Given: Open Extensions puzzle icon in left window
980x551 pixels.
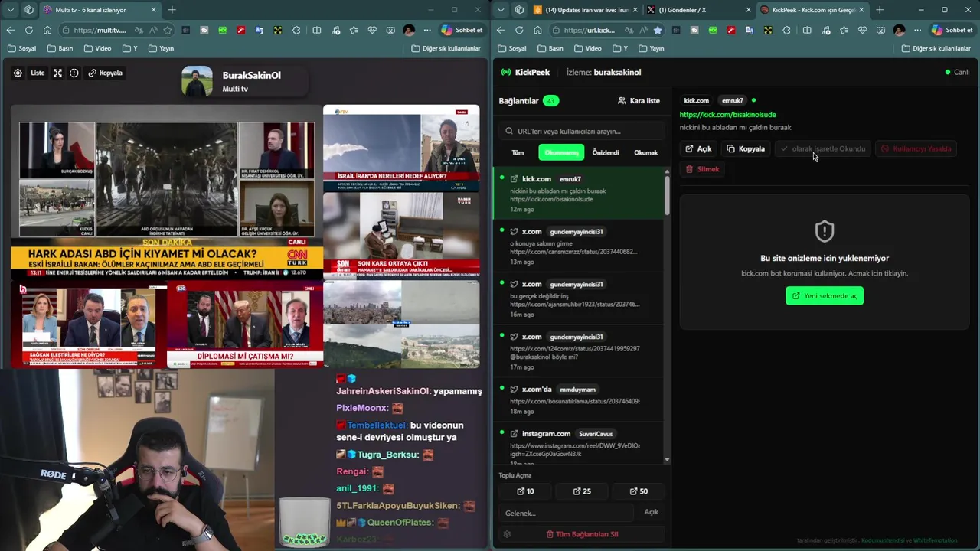Looking at the screenshot, I should 298,30.
